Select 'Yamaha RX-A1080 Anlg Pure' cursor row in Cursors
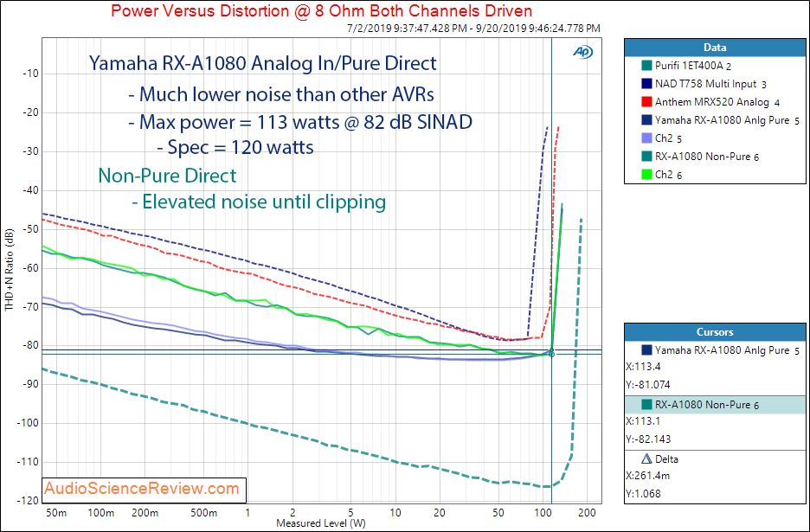The height and width of the screenshot is (532, 810). point(715,350)
